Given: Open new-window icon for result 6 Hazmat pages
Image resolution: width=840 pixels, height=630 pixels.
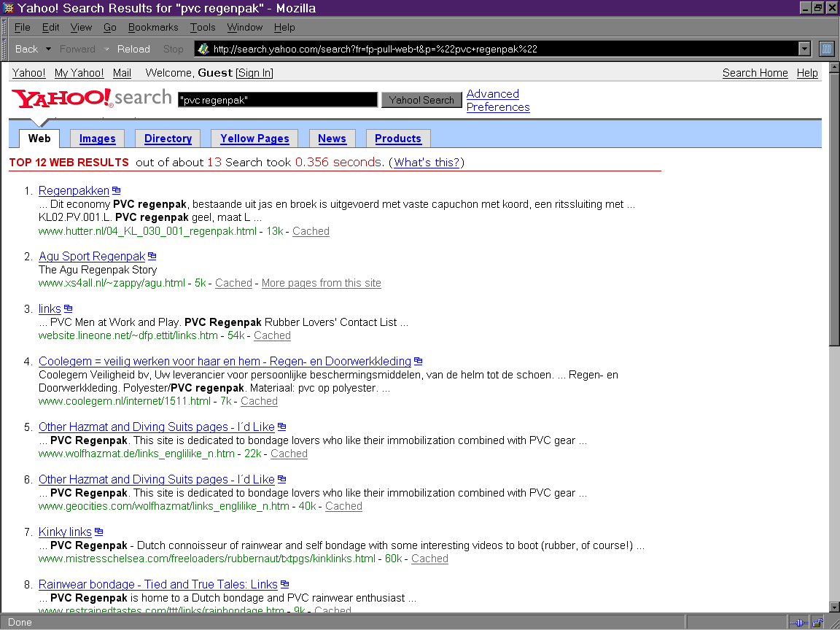Looking at the screenshot, I should click(x=281, y=480).
